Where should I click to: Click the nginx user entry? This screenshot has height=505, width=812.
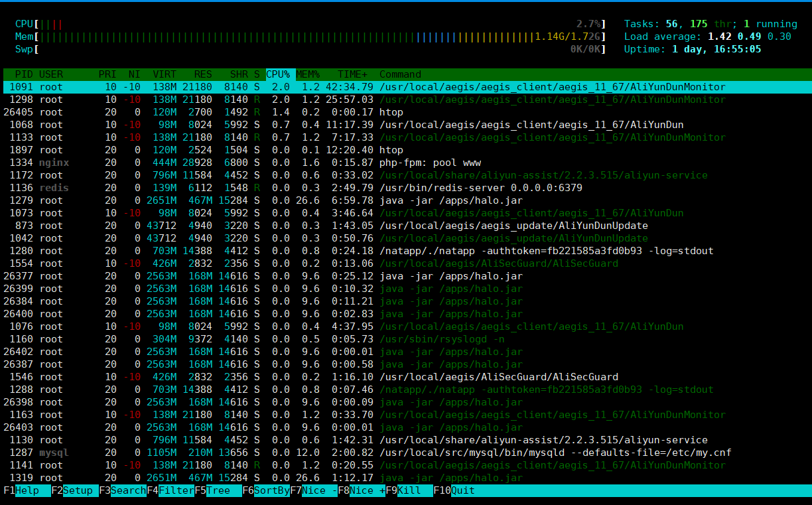(x=54, y=163)
